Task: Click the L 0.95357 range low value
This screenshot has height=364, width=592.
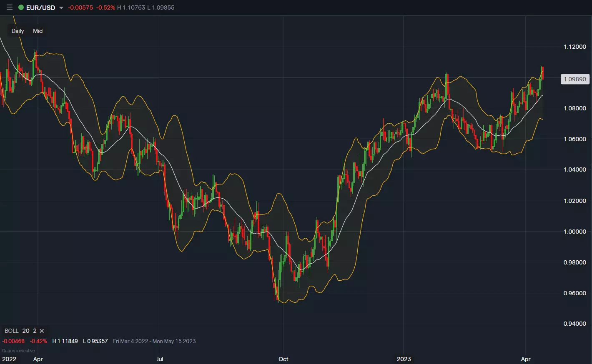Action: click(95, 341)
